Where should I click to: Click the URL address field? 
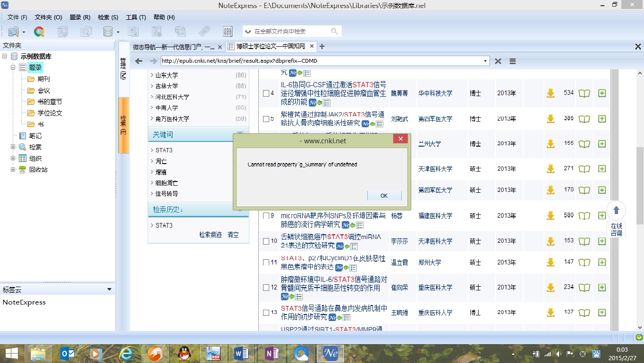321,61
